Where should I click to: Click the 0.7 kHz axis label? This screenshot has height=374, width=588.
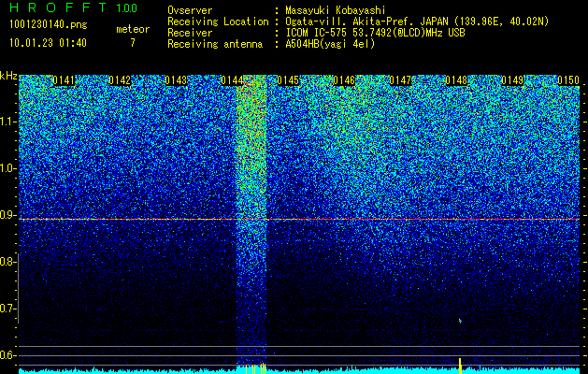pos(7,309)
